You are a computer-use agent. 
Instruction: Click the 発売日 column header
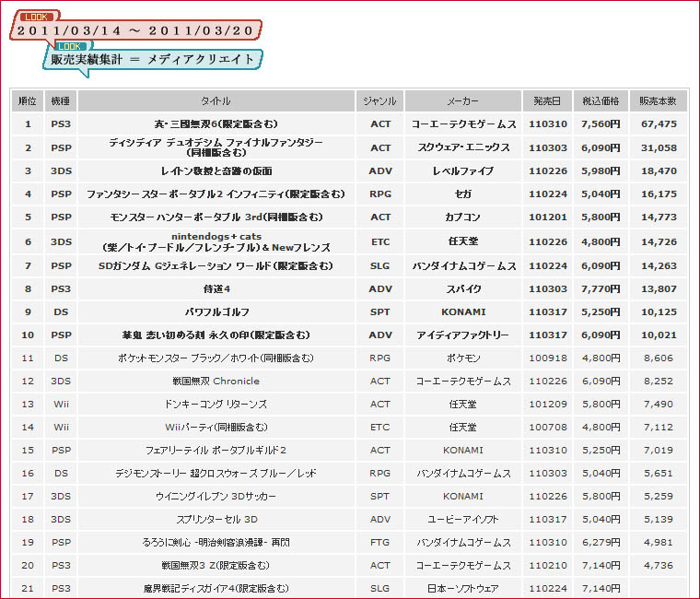[547, 101]
